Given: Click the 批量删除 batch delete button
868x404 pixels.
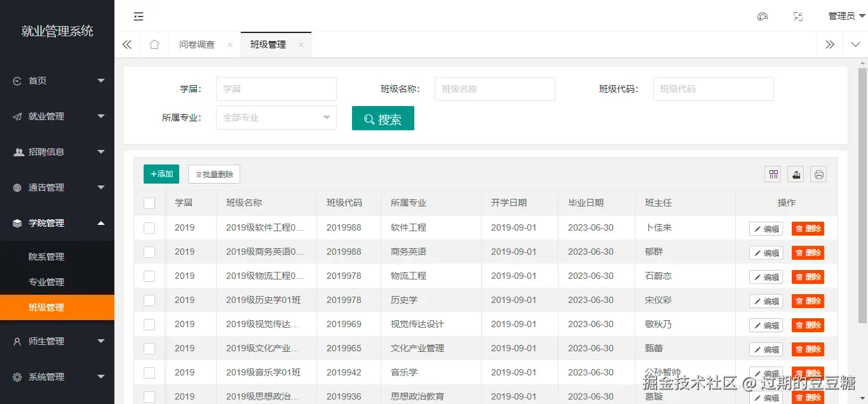Looking at the screenshot, I should click(214, 173).
